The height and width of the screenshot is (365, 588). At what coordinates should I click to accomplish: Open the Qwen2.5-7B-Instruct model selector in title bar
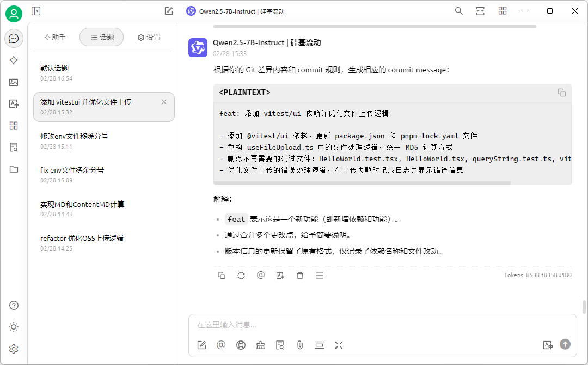(x=235, y=11)
